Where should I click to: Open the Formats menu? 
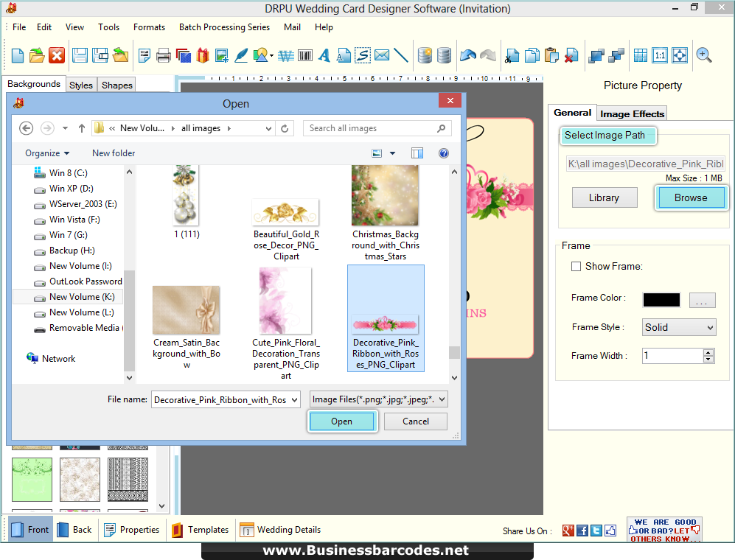click(149, 27)
